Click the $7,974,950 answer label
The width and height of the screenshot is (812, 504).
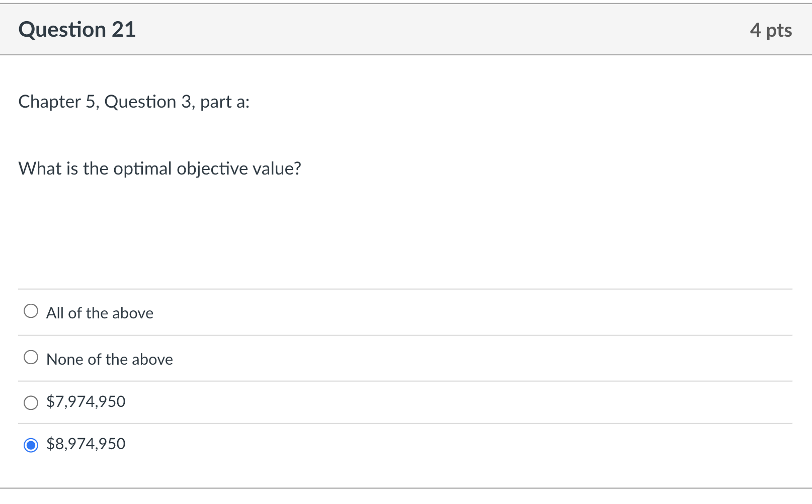[86, 402]
